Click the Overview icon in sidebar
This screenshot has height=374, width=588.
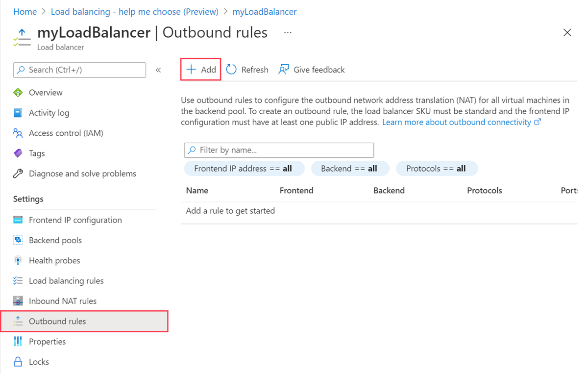18,93
